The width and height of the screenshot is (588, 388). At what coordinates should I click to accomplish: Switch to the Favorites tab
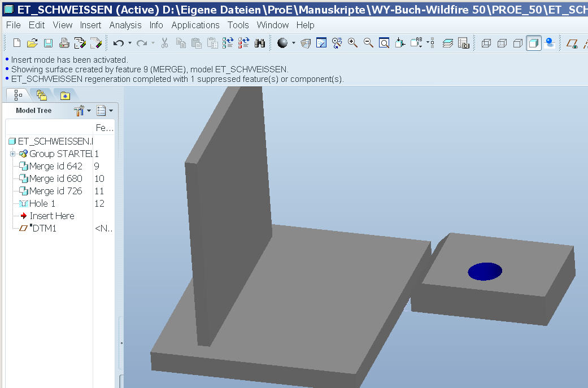pyautogui.click(x=66, y=95)
